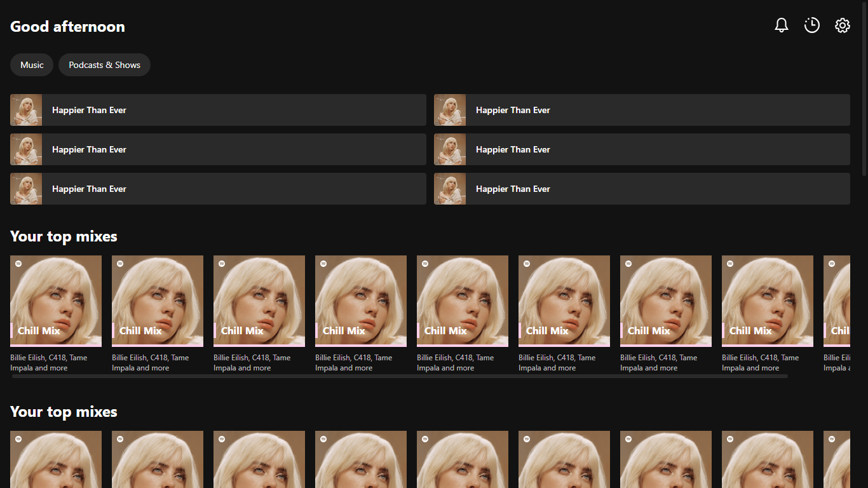
Task: Enable the Music filter chip
Action: tap(31, 64)
